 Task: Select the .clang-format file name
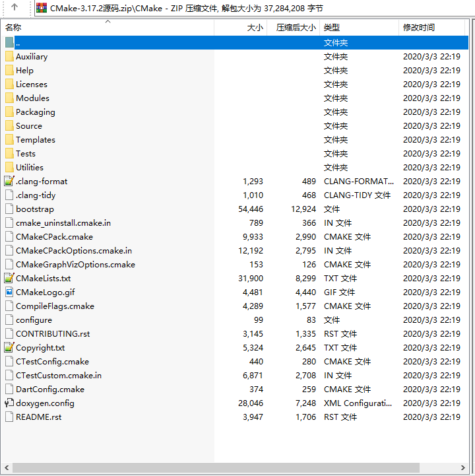(42, 182)
